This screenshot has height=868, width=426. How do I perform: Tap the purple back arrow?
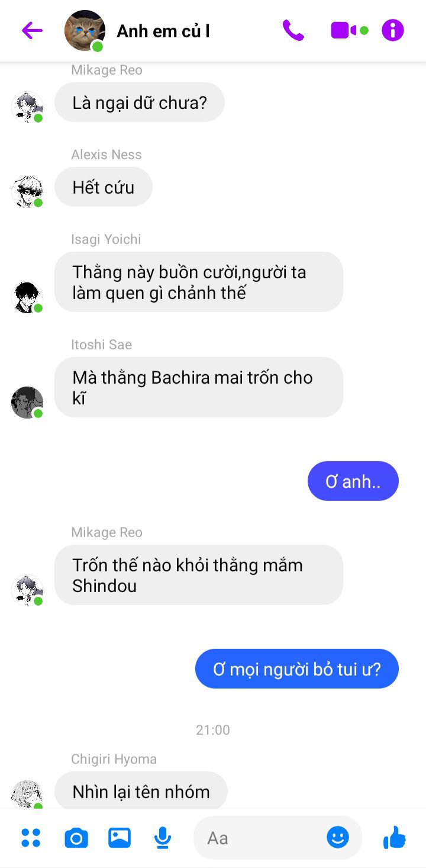pyautogui.click(x=32, y=30)
